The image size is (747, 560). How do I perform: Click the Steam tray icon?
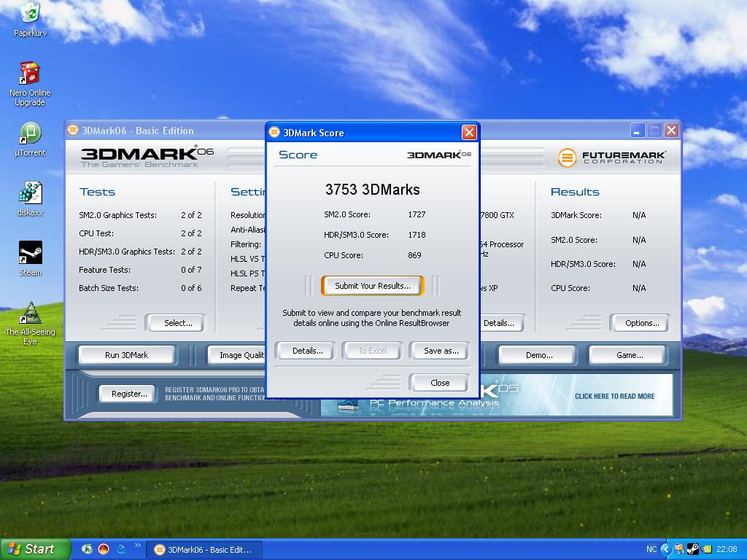click(x=693, y=550)
